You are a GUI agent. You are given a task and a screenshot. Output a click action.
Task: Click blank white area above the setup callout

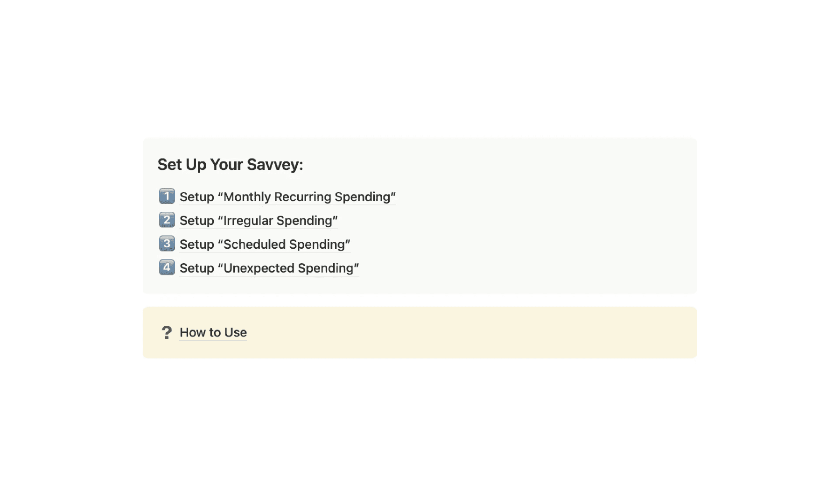pyautogui.click(x=420, y=70)
